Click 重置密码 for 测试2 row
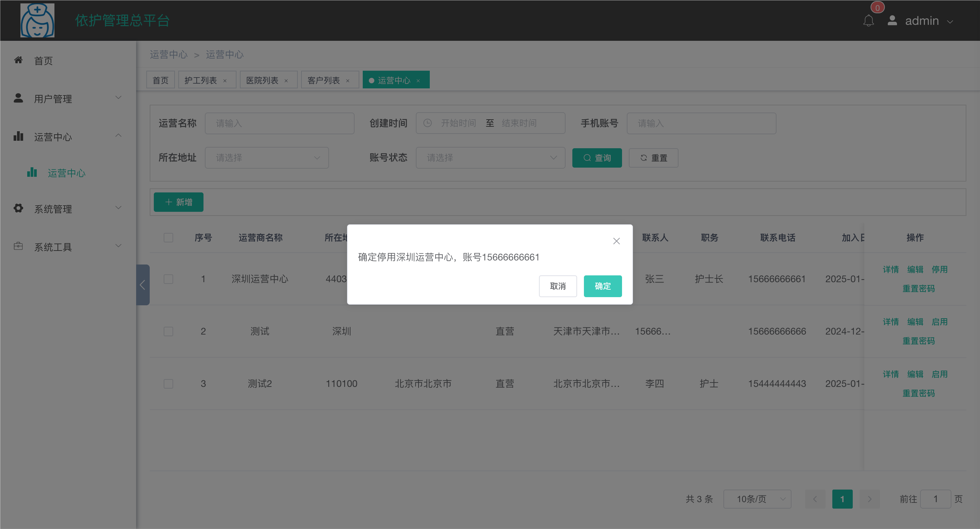Screen dimensions: 980x529 click(918, 393)
